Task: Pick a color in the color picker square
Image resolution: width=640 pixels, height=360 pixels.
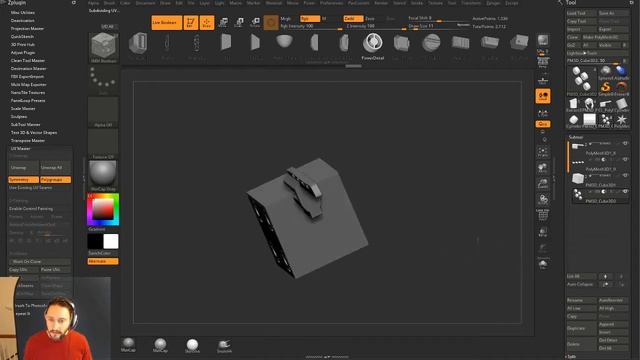Action: point(102,209)
